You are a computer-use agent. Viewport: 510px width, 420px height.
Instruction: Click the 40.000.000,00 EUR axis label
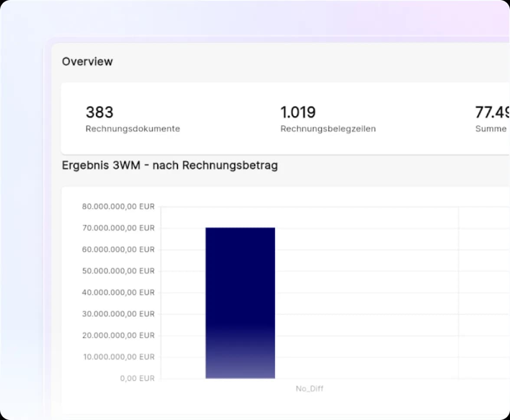(x=118, y=292)
